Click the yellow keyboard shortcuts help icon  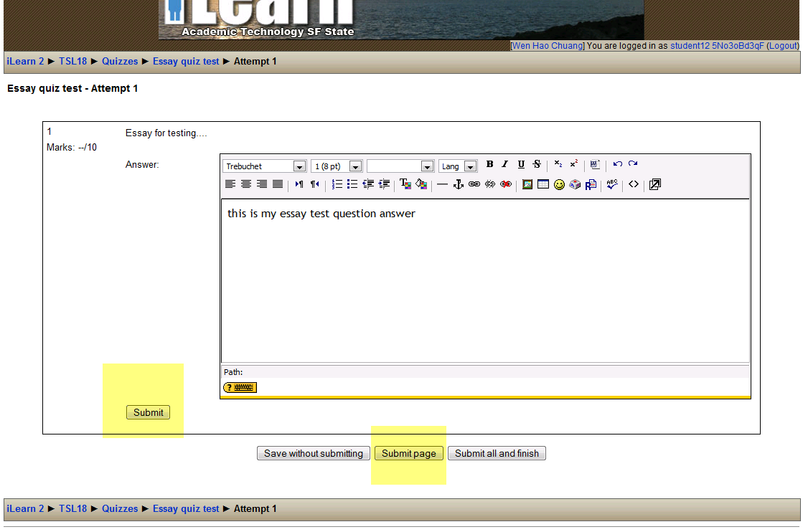tap(240, 388)
